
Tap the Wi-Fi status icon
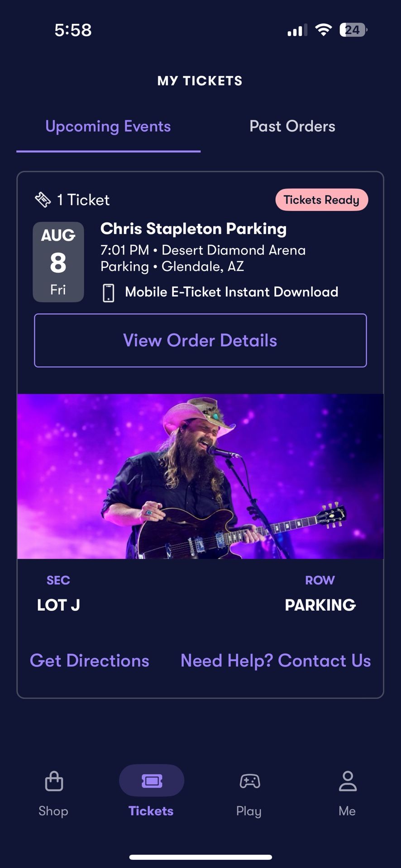pyautogui.click(x=323, y=30)
